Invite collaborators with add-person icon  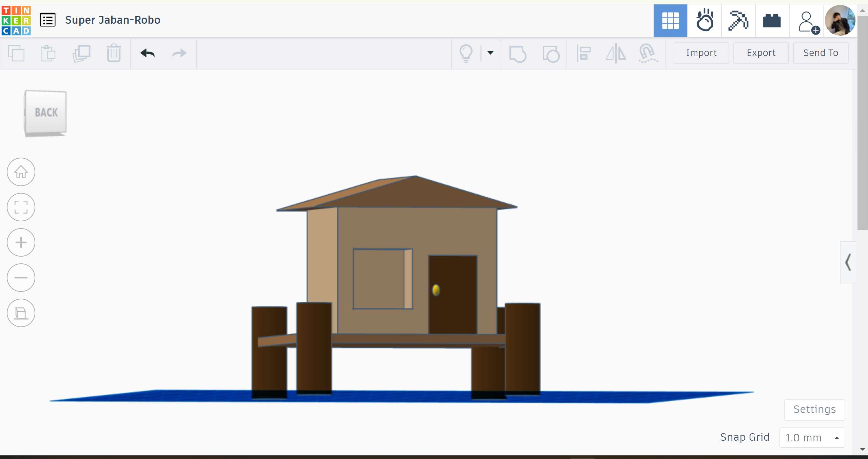pos(809,22)
